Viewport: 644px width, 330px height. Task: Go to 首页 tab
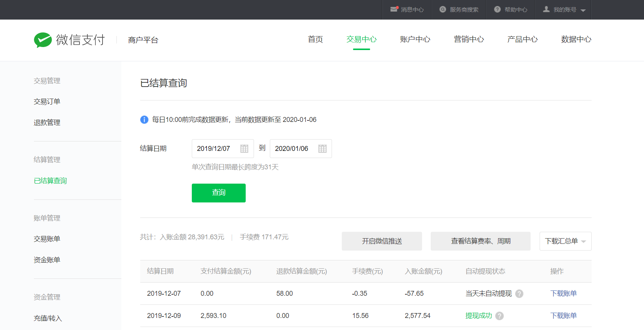pos(315,39)
